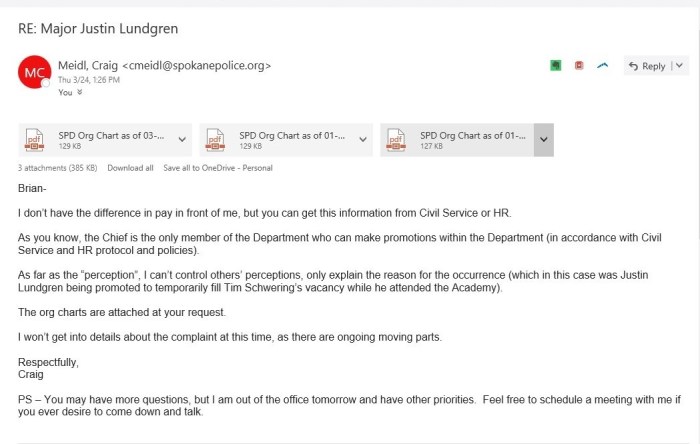Click the Reply arrow button
This screenshot has height=444, width=700.
click(646, 66)
